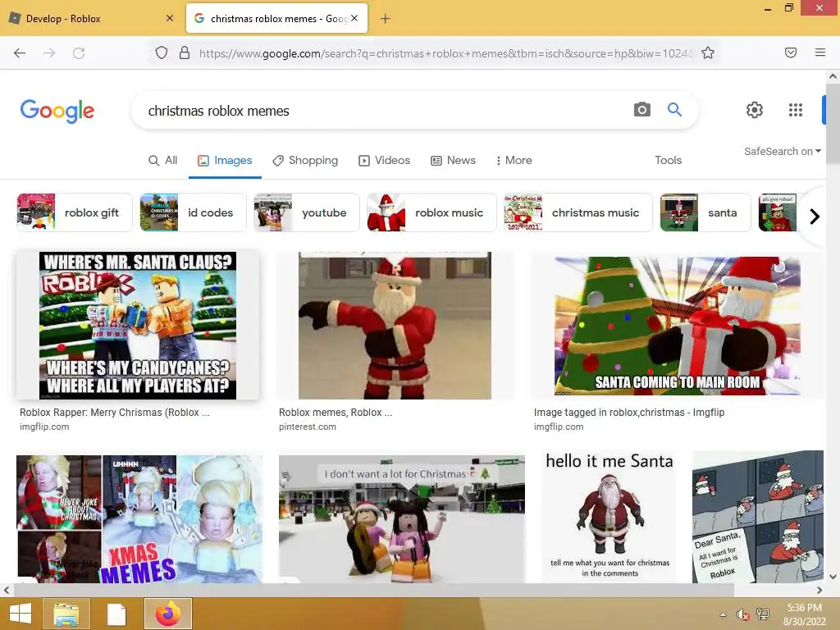Click the blue magnifier search button

[x=674, y=110]
